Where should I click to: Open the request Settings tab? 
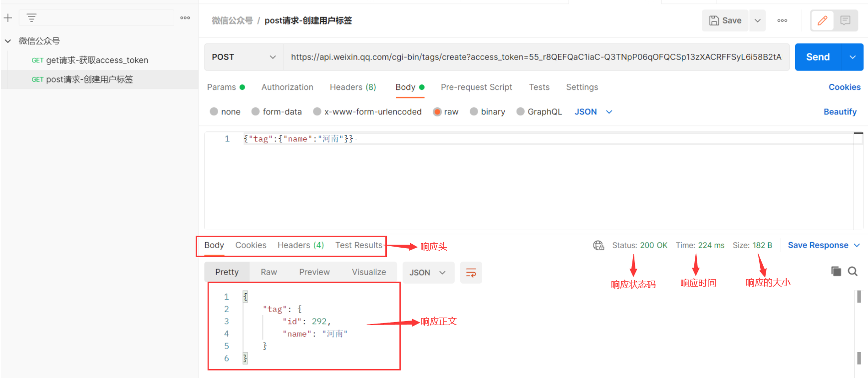pos(582,87)
